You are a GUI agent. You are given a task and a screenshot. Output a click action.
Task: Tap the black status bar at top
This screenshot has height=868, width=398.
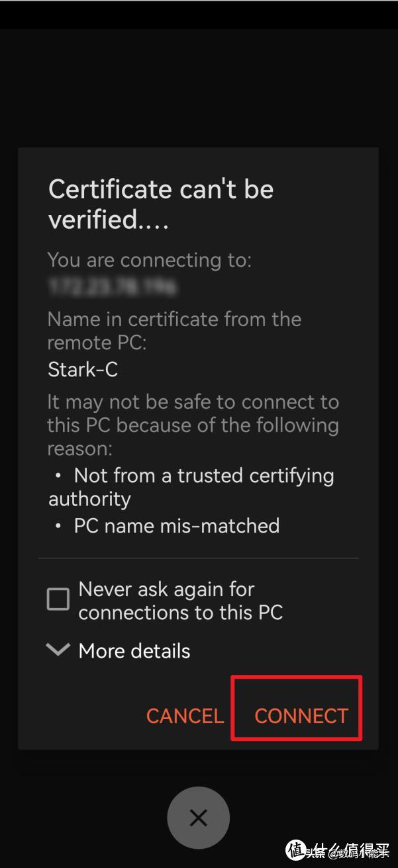point(199,15)
